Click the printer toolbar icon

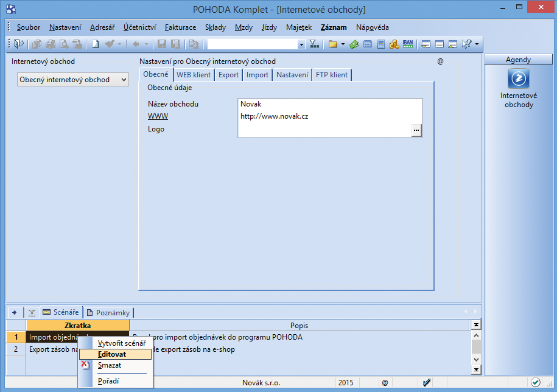(x=51, y=44)
